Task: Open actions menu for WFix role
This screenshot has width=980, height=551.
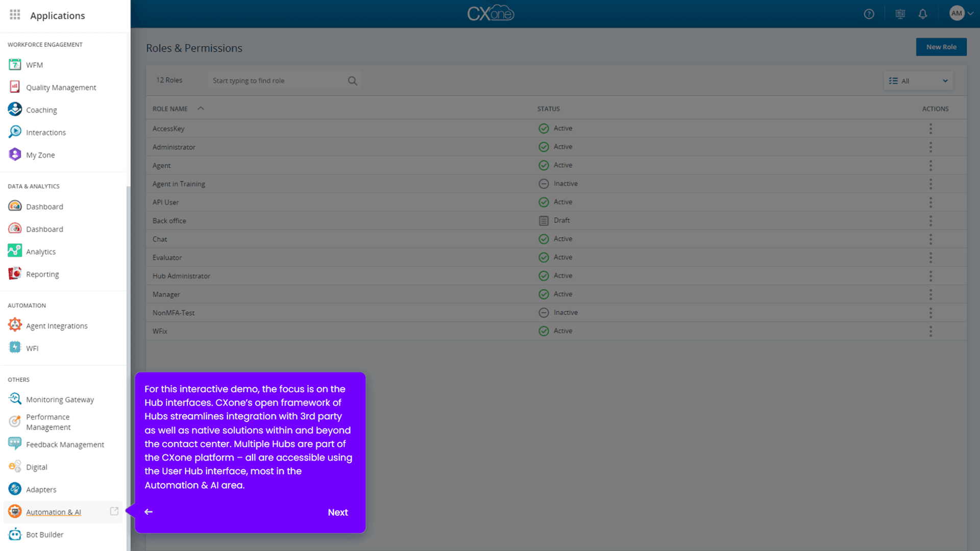Action: pyautogui.click(x=930, y=331)
